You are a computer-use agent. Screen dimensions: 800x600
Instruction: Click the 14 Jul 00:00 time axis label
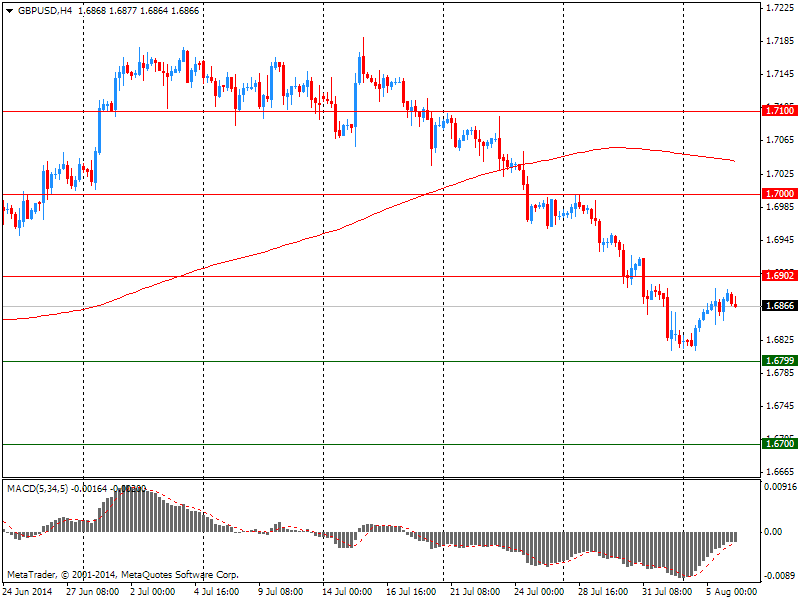point(347,592)
